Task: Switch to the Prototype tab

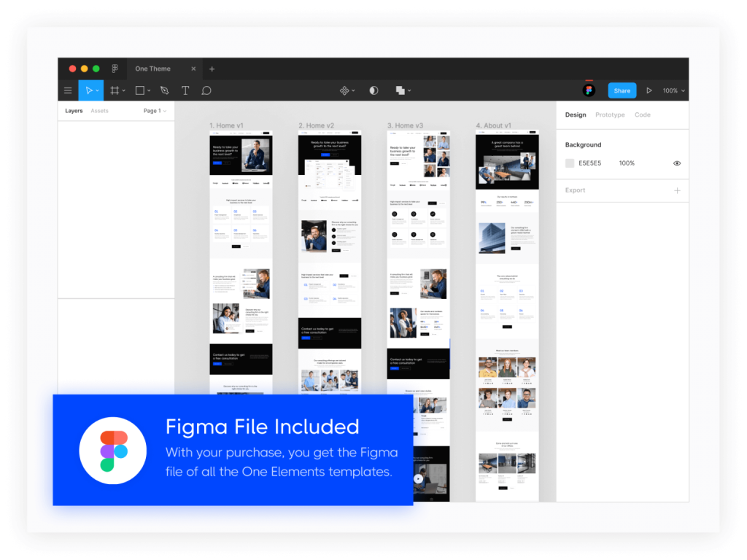Action: [x=610, y=114]
